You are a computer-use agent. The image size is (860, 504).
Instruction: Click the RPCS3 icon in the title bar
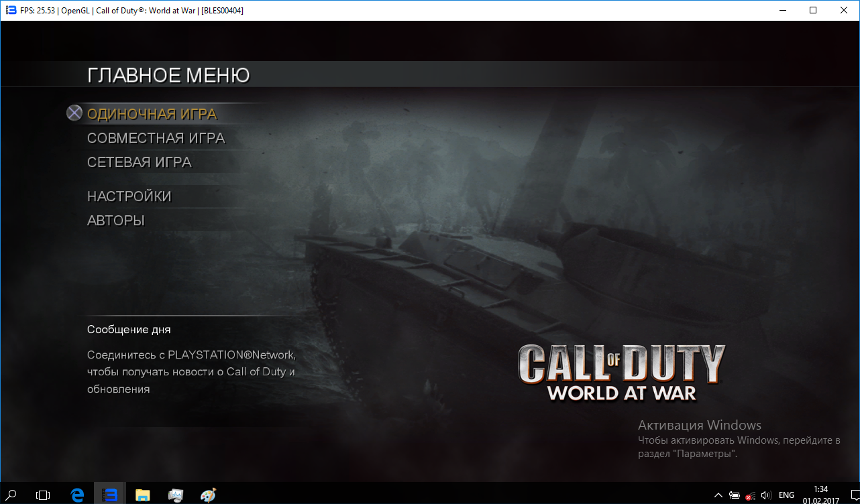10,10
